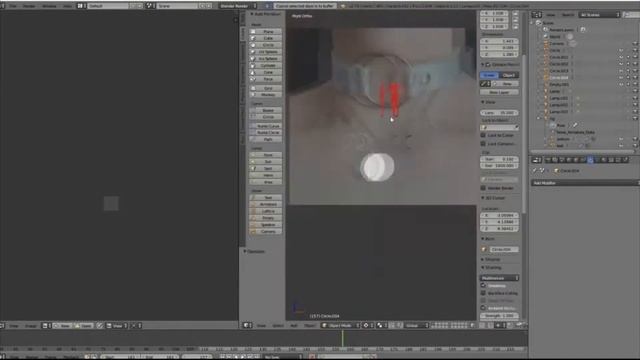Add a Sun lamp
The width and height of the screenshot is (640, 360).
point(266,162)
